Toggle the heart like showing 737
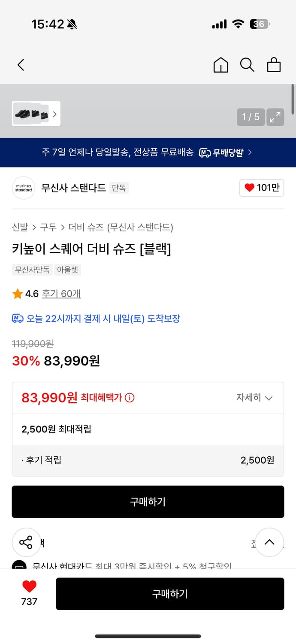 tap(28, 587)
